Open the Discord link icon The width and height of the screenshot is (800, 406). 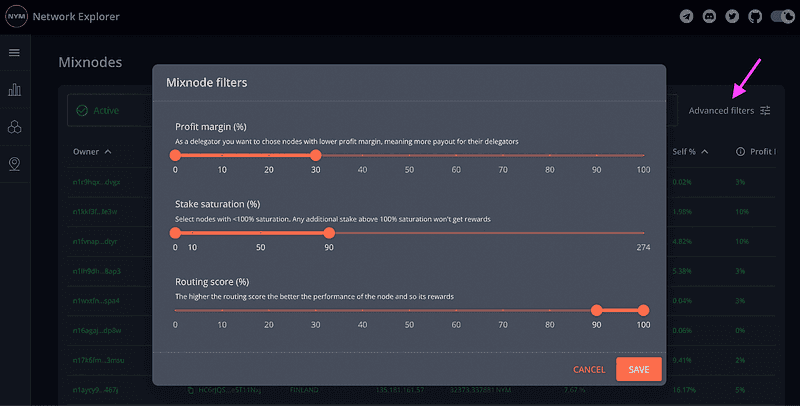(709, 16)
